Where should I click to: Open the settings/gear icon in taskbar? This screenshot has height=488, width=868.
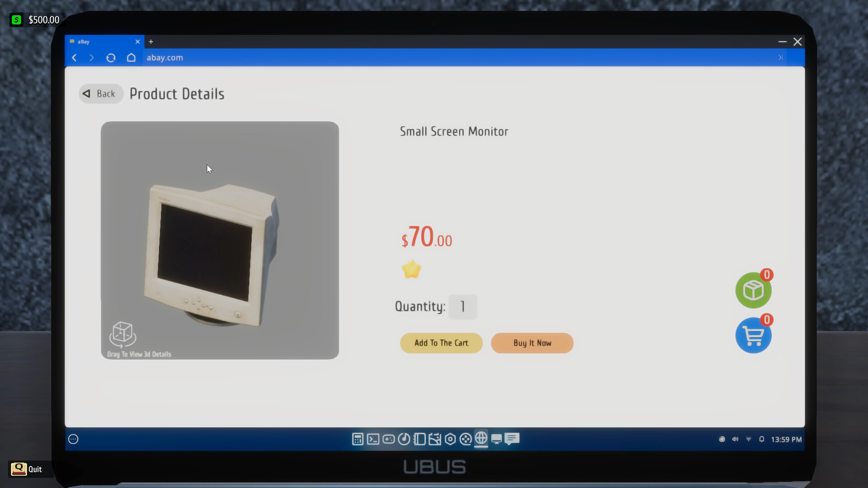pos(450,439)
